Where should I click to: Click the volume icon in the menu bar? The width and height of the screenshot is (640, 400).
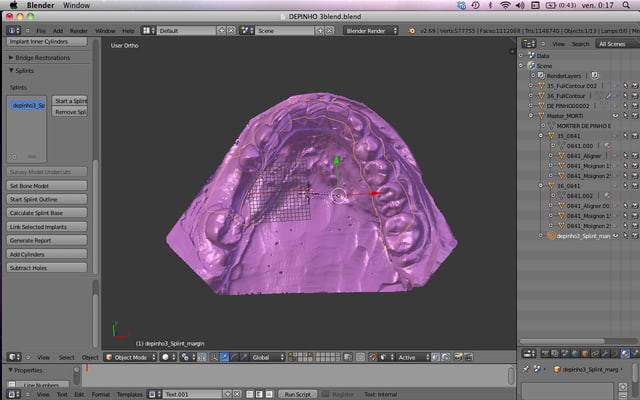click(520, 5)
